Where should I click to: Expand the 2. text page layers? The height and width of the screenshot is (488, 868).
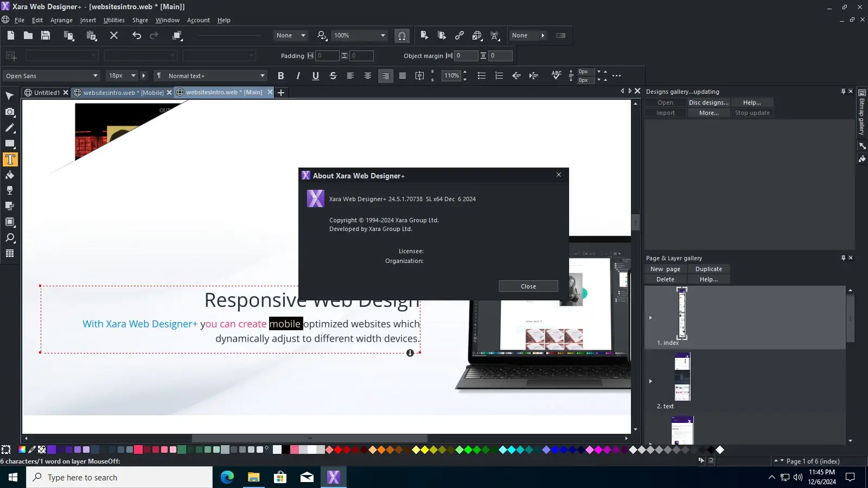[x=650, y=381]
